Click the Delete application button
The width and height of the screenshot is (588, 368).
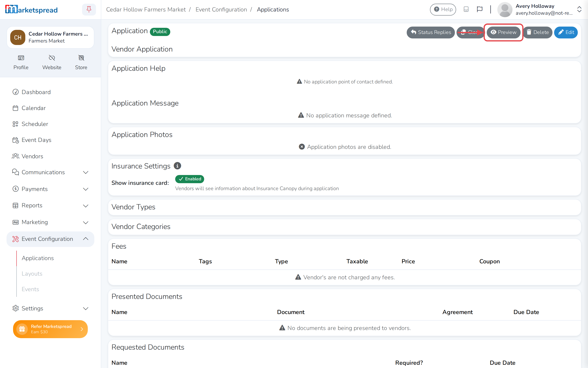tap(538, 32)
